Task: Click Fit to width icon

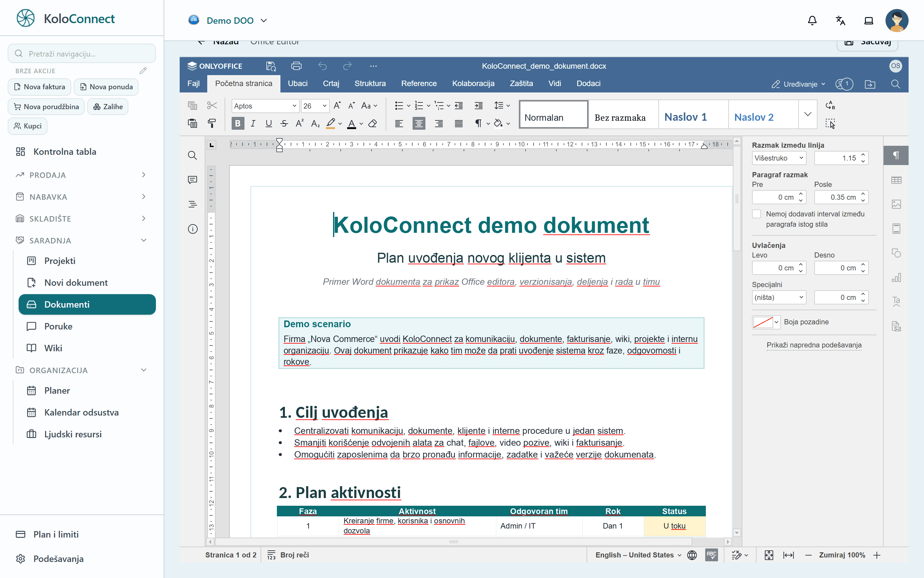Action: [789, 555]
